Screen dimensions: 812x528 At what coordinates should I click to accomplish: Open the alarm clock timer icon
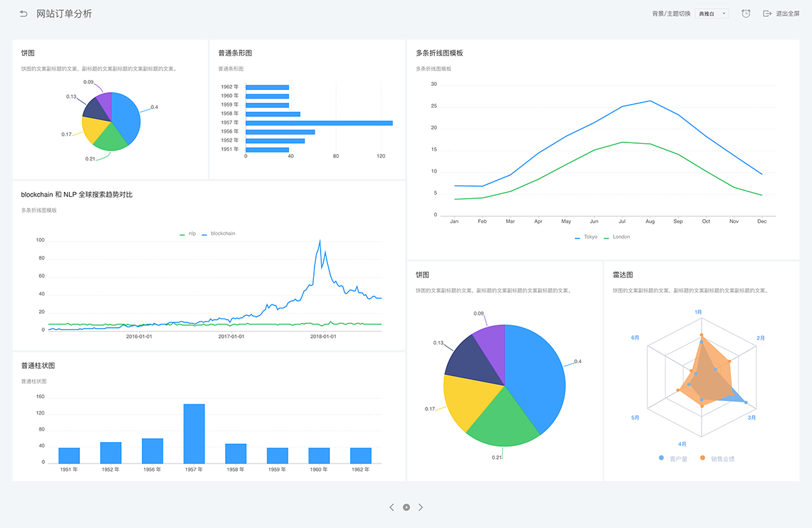click(745, 13)
